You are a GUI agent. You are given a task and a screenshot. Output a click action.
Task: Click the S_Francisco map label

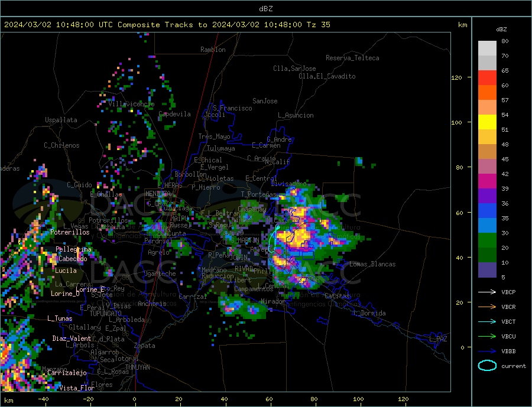coord(232,108)
